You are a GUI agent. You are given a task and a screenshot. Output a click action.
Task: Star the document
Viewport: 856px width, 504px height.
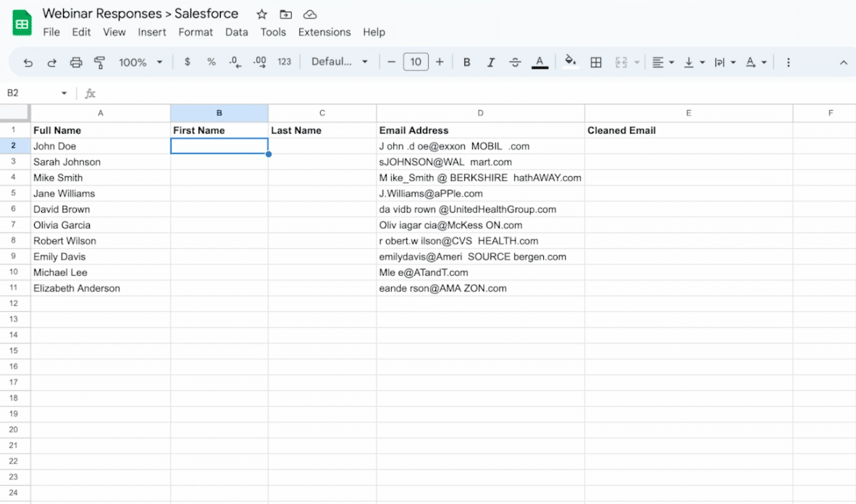262,14
